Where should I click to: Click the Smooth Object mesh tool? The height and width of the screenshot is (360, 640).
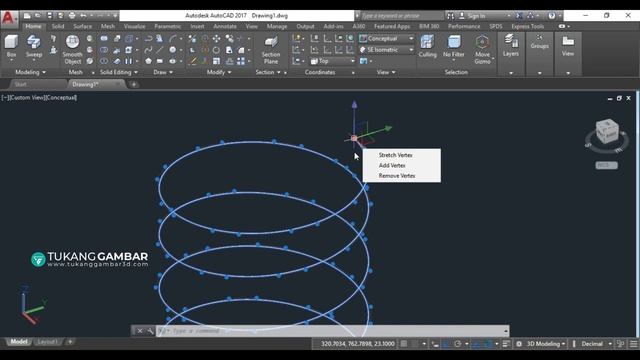72,49
